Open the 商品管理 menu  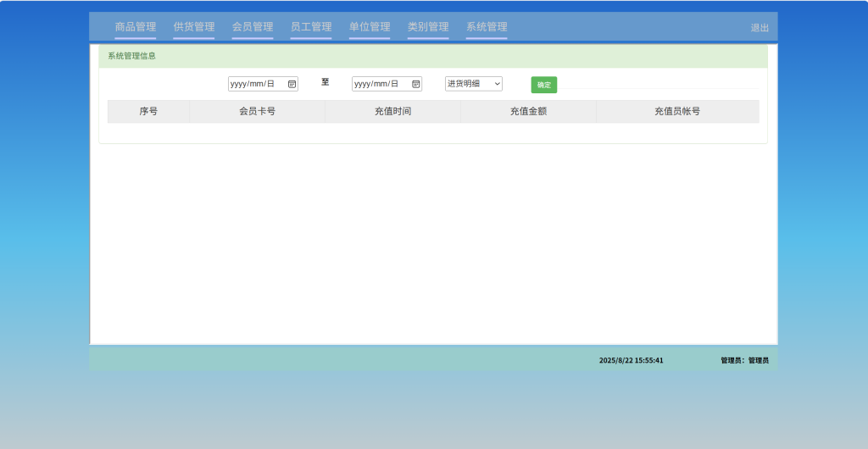pyautogui.click(x=136, y=26)
